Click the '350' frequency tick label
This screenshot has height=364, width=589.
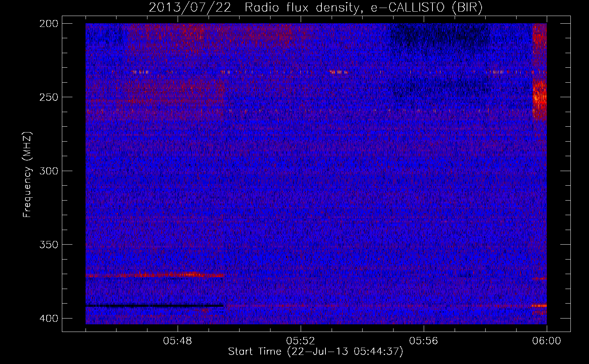pos(48,245)
